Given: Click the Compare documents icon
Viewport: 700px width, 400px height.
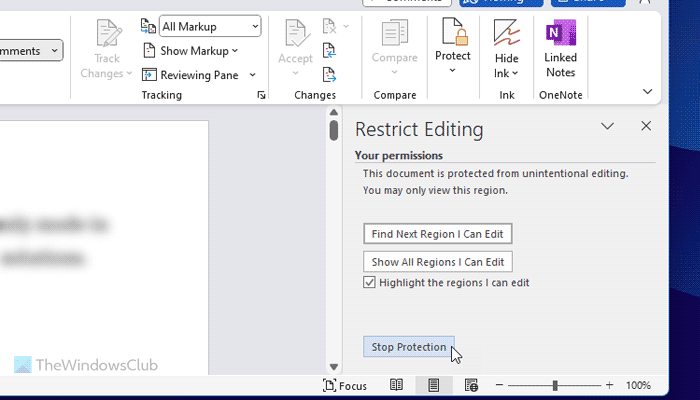Looking at the screenshot, I should pyautogui.click(x=395, y=33).
